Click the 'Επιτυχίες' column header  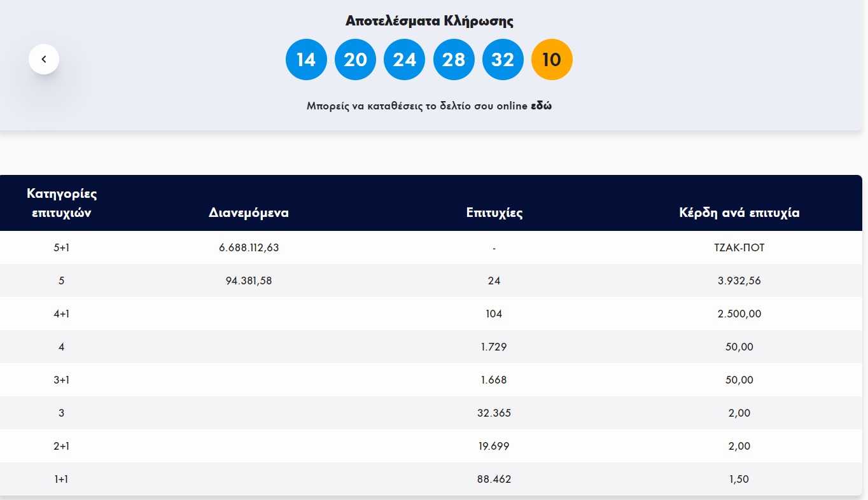click(x=494, y=213)
